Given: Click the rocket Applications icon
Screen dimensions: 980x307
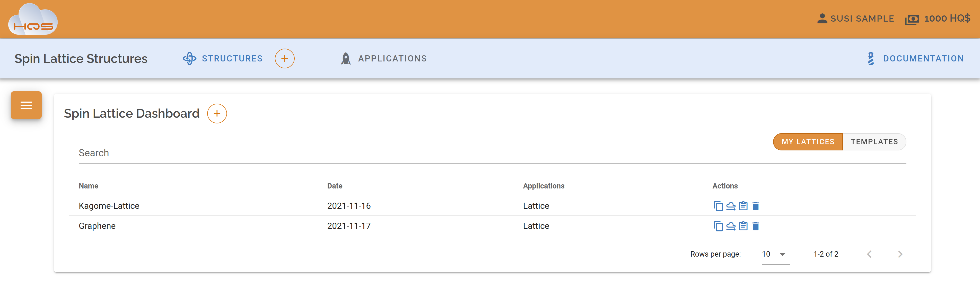Looking at the screenshot, I should tap(345, 59).
